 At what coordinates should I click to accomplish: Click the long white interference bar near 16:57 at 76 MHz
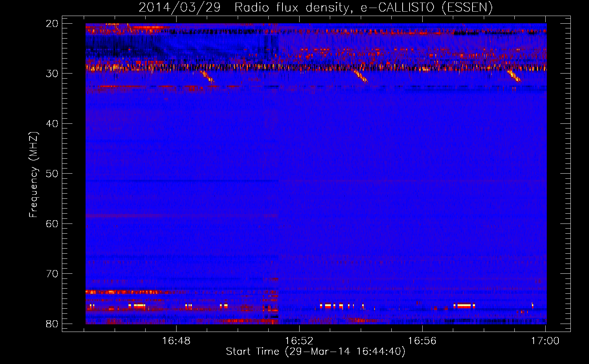click(465, 306)
